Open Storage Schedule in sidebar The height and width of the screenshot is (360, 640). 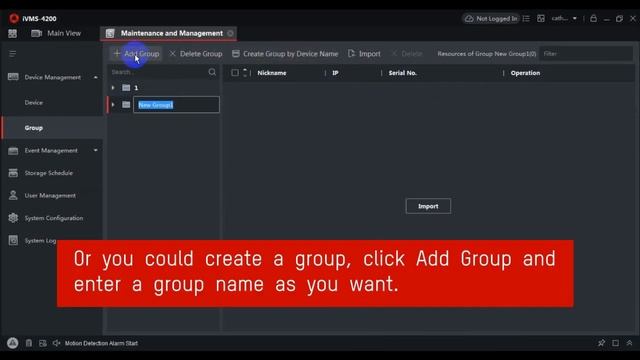[x=49, y=173]
